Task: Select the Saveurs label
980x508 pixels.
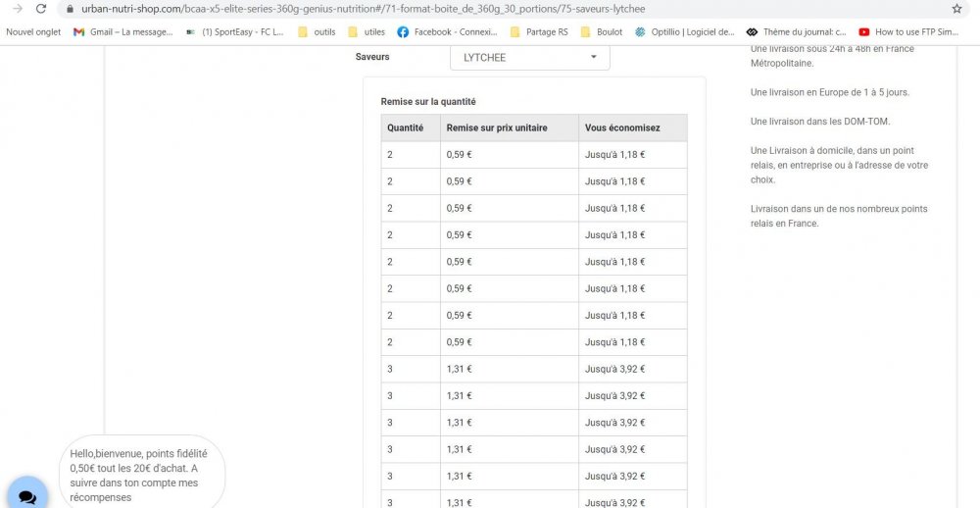Action: click(x=372, y=57)
